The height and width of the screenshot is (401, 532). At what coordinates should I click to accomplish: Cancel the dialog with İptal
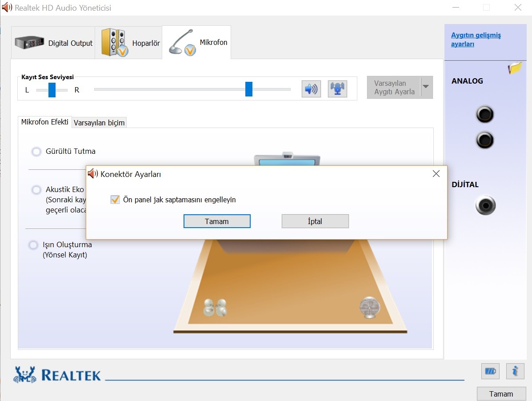click(x=315, y=221)
